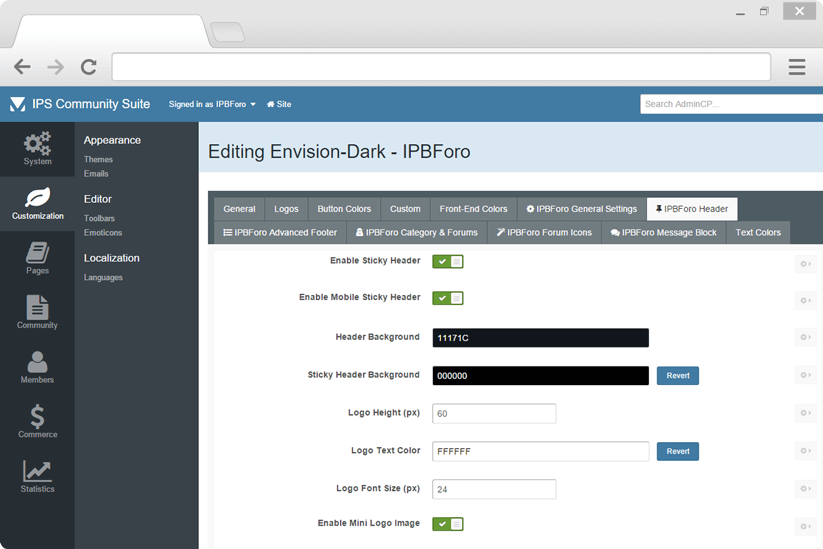Pick Logo Text Color FFFFFF field

[541, 451]
